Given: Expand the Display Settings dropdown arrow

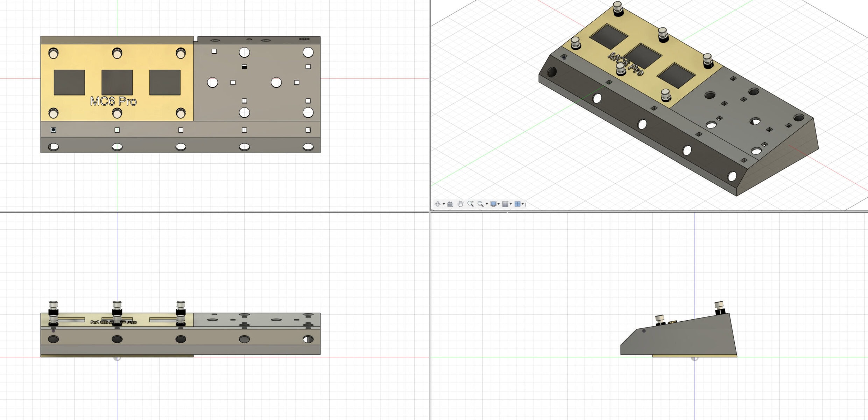Looking at the screenshot, I should 499,204.
